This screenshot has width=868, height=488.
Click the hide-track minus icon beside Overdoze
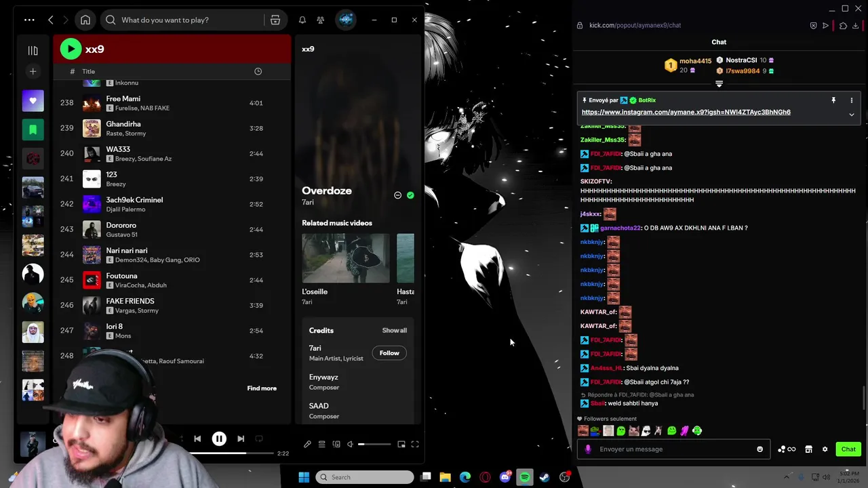click(398, 195)
